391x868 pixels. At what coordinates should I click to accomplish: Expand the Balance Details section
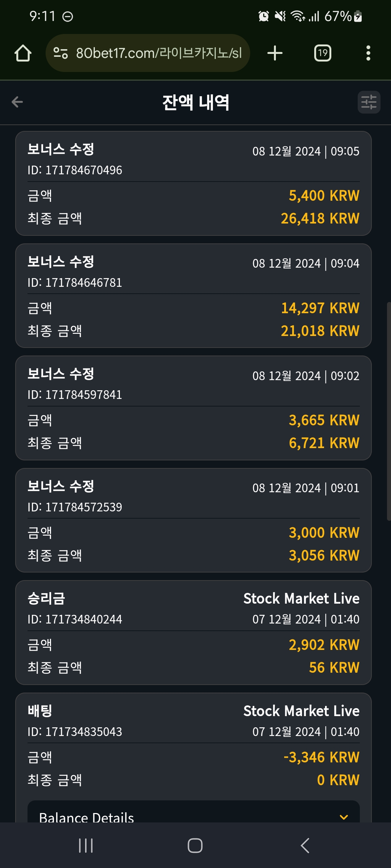pyautogui.click(x=194, y=814)
